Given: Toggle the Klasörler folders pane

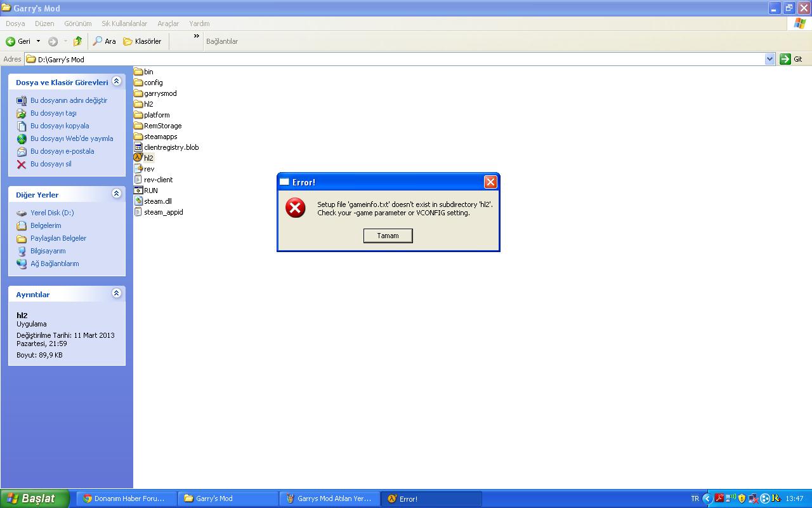Looking at the screenshot, I should click(143, 41).
